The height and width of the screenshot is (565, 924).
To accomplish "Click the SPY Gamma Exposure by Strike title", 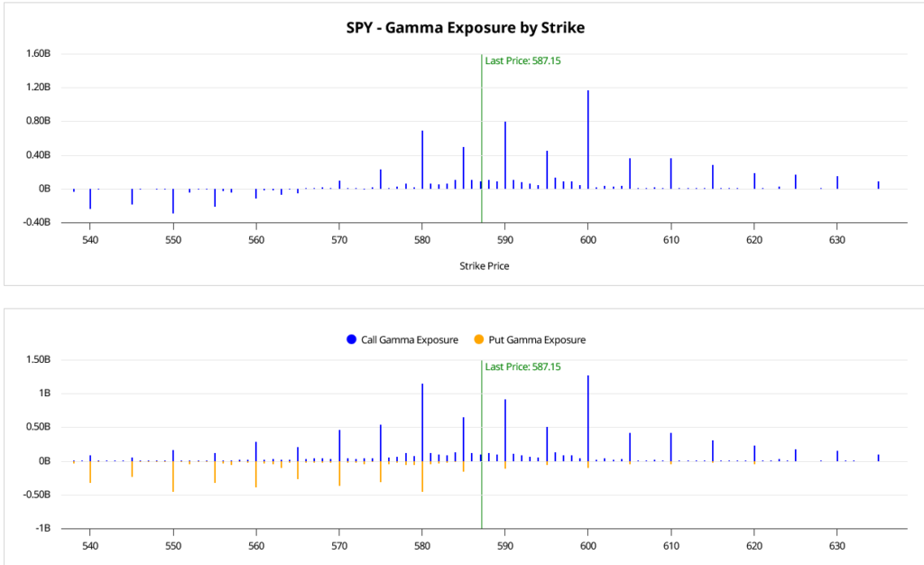I will click(465, 28).
